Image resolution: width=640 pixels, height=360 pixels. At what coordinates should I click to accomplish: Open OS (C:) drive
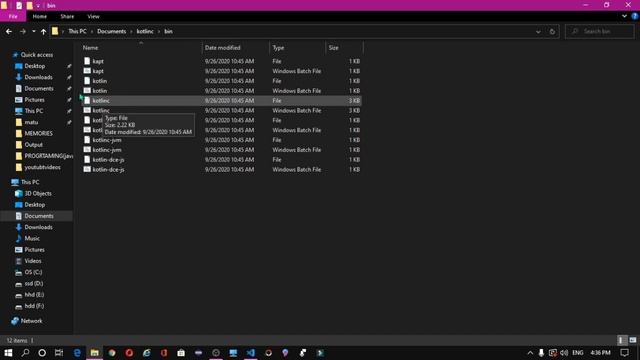(33, 272)
